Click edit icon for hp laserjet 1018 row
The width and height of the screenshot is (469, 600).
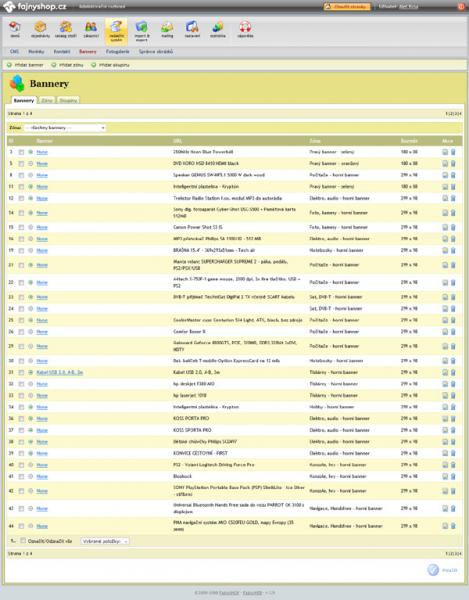[x=445, y=395]
